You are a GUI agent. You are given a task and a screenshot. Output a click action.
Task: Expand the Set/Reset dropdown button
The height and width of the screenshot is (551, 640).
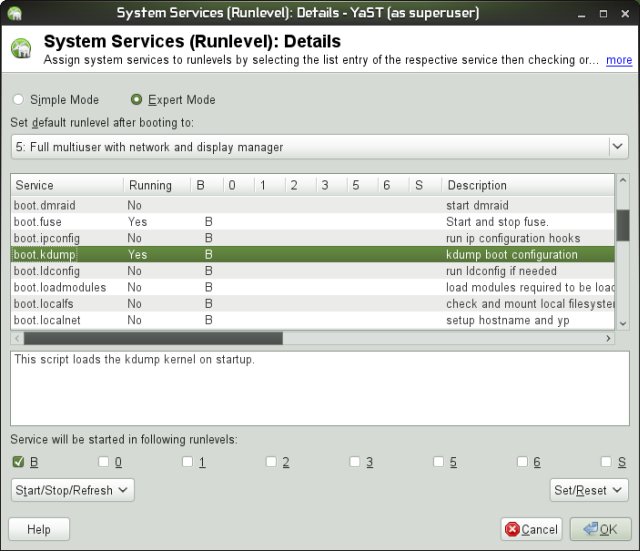589,490
